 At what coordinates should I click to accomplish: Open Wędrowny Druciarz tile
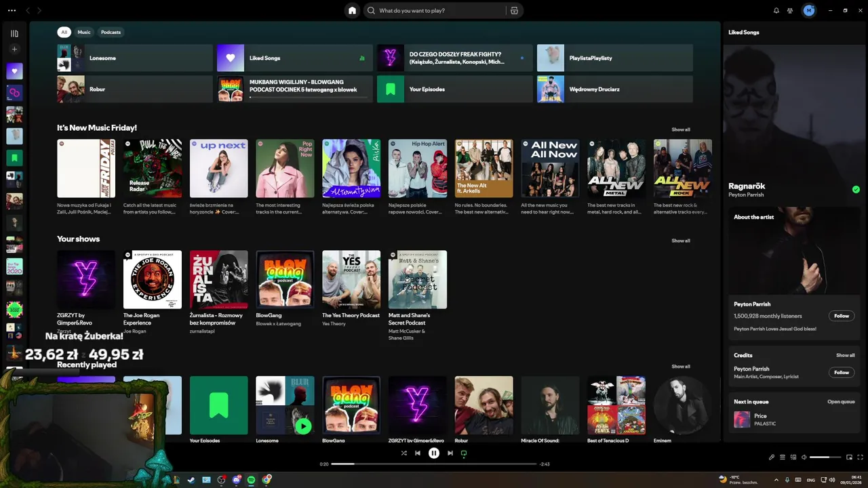coord(615,89)
